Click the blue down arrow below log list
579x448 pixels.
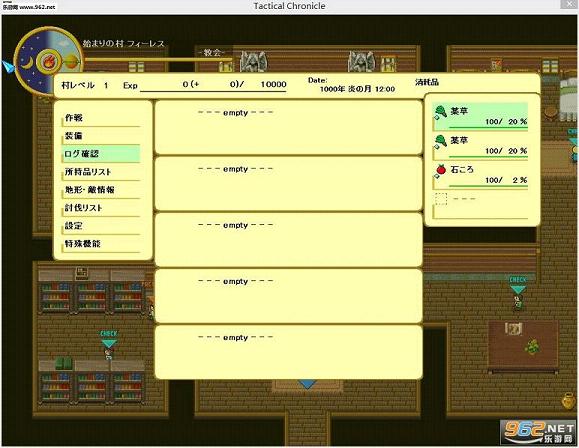pyautogui.click(x=307, y=384)
